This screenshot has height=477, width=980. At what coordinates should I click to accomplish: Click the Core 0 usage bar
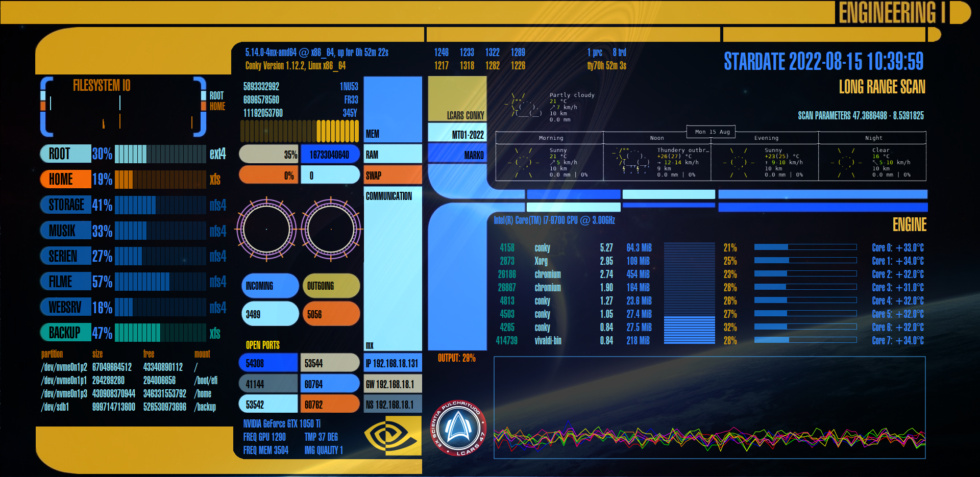(x=805, y=247)
